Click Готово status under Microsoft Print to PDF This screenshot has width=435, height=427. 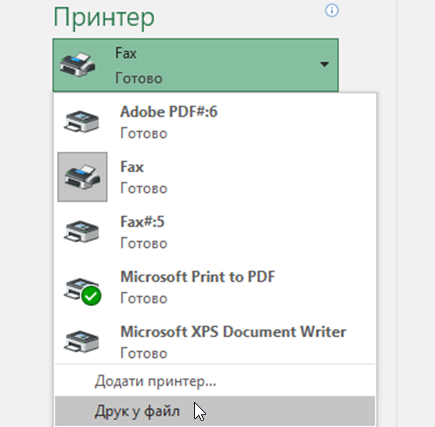[x=144, y=299]
